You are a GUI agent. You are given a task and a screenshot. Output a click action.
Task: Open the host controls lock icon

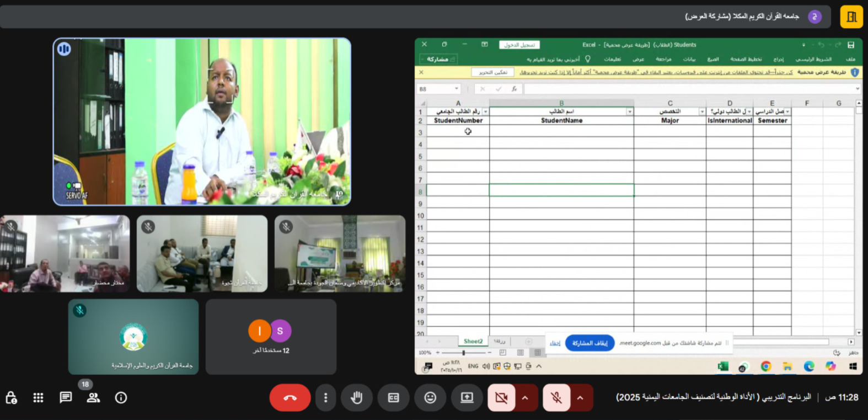click(11, 398)
